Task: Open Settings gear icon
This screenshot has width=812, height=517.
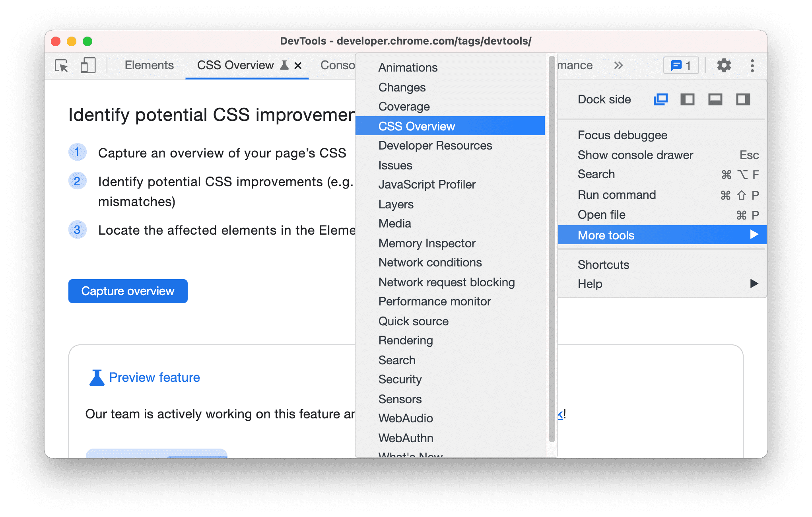Action: 723,65
